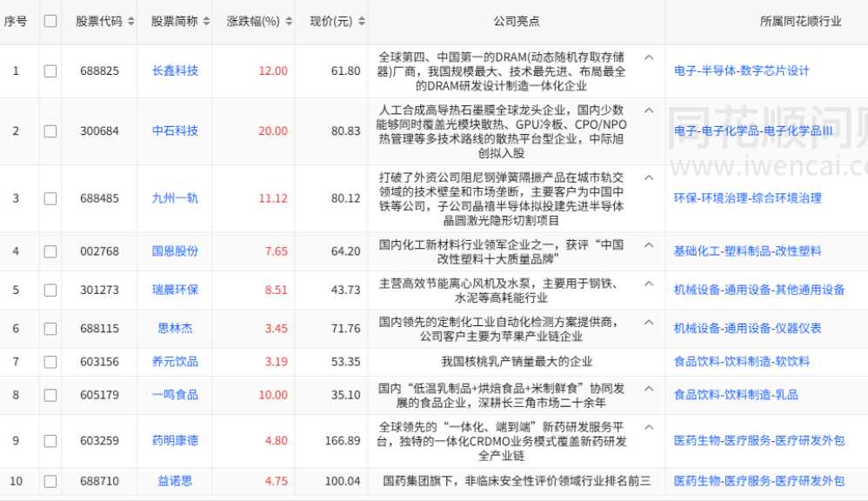
Task: Select stock code 603259
Action: [x=99, y=441]
